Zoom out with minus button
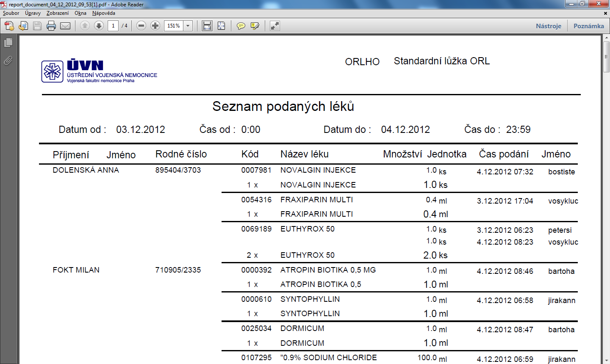 141,26
